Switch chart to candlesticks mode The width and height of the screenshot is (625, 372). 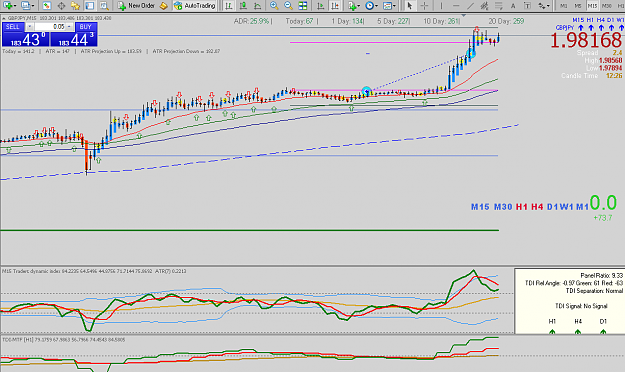click(x=243, y=6)
